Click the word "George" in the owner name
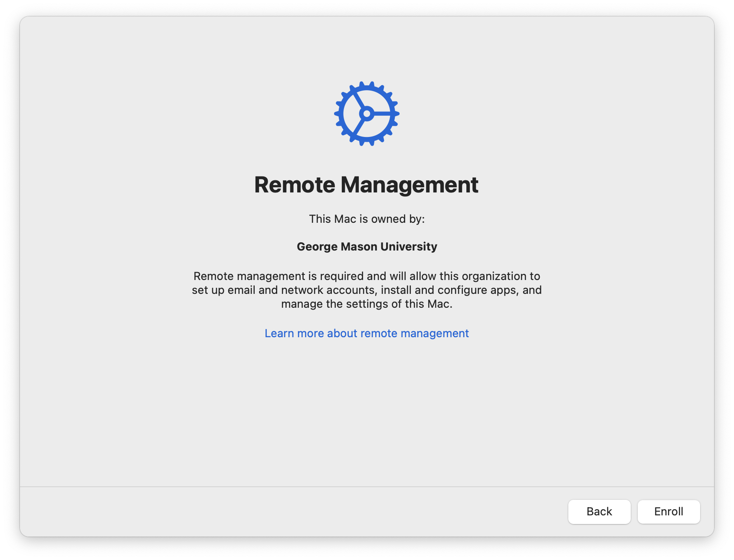Viewport: 734px width, 560px height. pyautogui.click(x=317, y=247)
